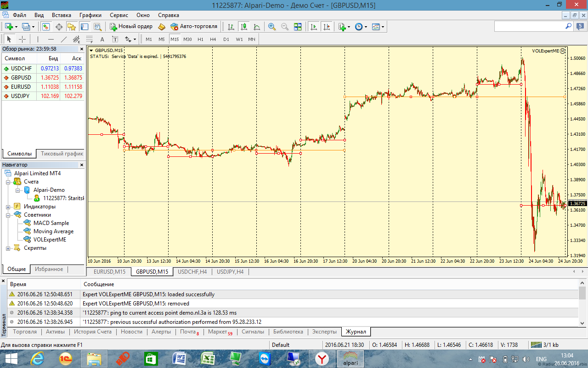
Task: Select MACD Sample advisor in Navigator
Action: click(51, 223)
